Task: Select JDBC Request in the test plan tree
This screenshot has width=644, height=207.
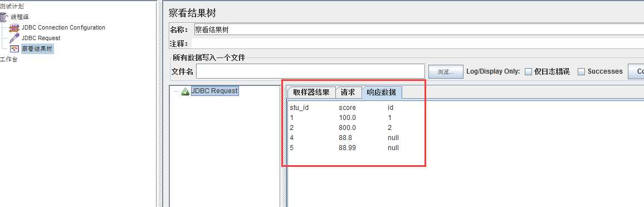Action: (x=41, y=38)
